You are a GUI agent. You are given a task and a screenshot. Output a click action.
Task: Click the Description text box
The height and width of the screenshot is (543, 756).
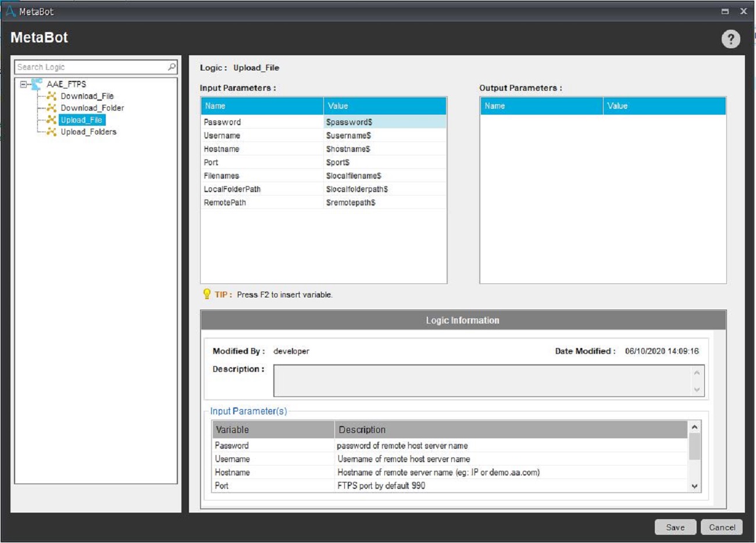pyautogui.click(x=482, y=381)
